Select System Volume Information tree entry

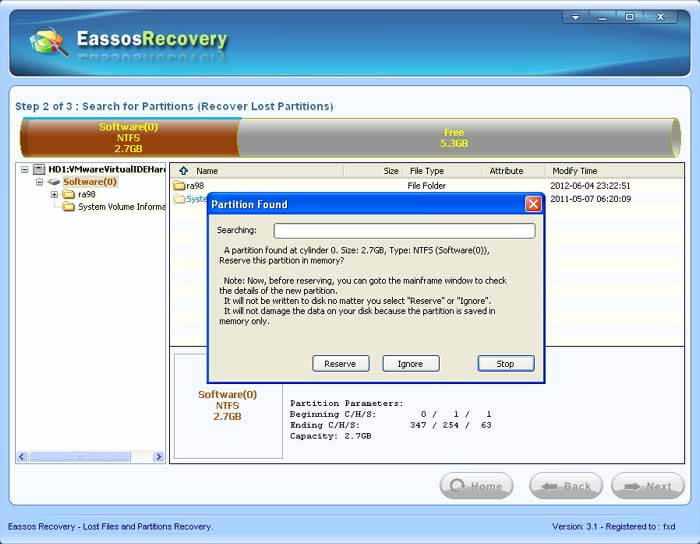pos(121,207)
